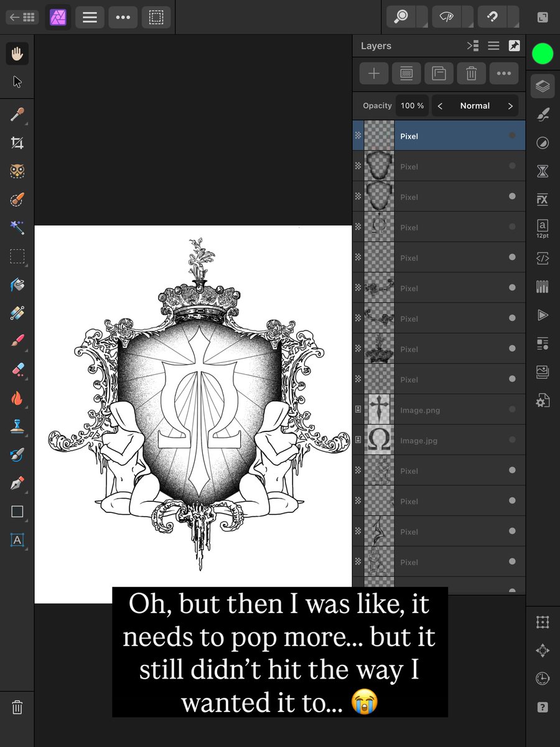Open dropdown arrow beside eye icon
This screenshot has height=747, width=560.
(467, 17)
